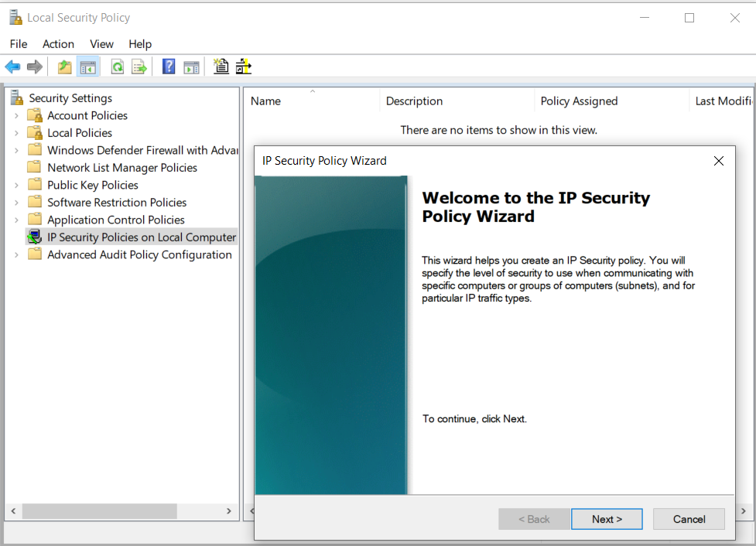The height and width of the screenshot is (546, 756).
Task: Select Advanced Audit Policy Configuration
Action: pos(139,254)
